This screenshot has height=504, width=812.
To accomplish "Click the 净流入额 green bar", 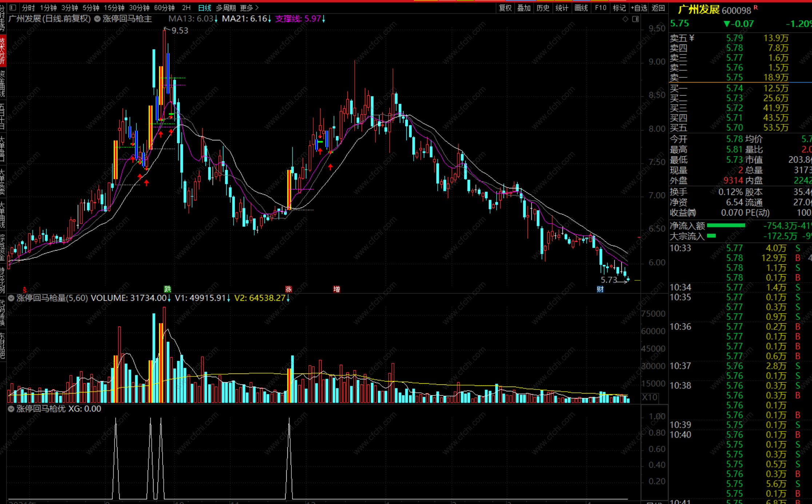I will click(x=725, y=226).
